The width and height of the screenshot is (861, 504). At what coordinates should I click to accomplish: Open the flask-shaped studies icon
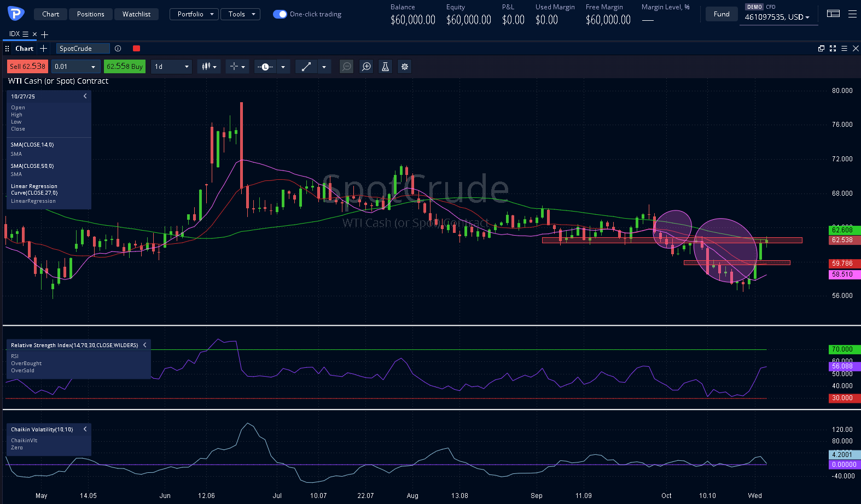[x=386, y=67]
